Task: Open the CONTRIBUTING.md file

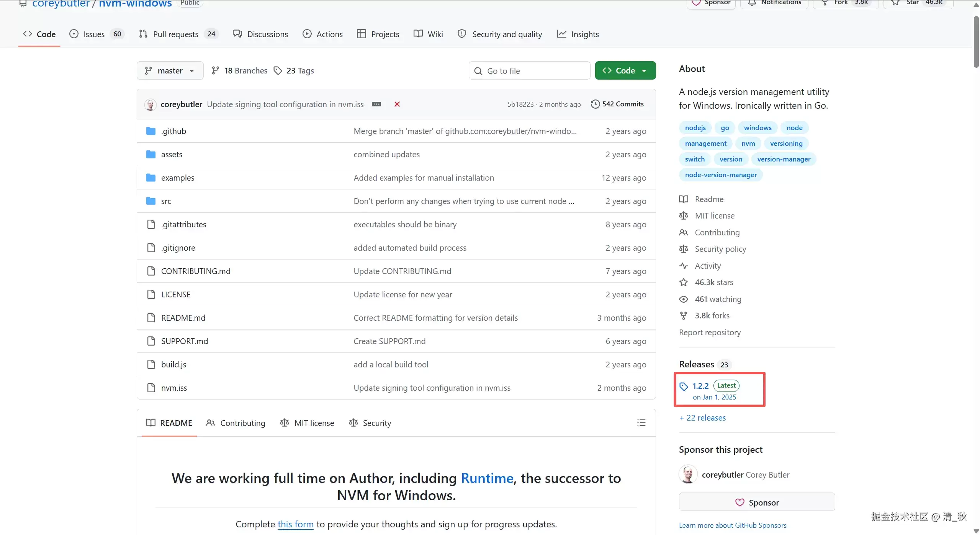Action: tap(196, 271)
